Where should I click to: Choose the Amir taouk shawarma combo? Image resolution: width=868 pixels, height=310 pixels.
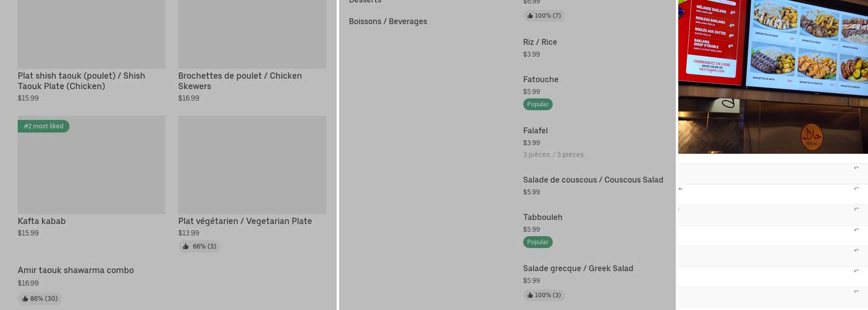[76, 270]
